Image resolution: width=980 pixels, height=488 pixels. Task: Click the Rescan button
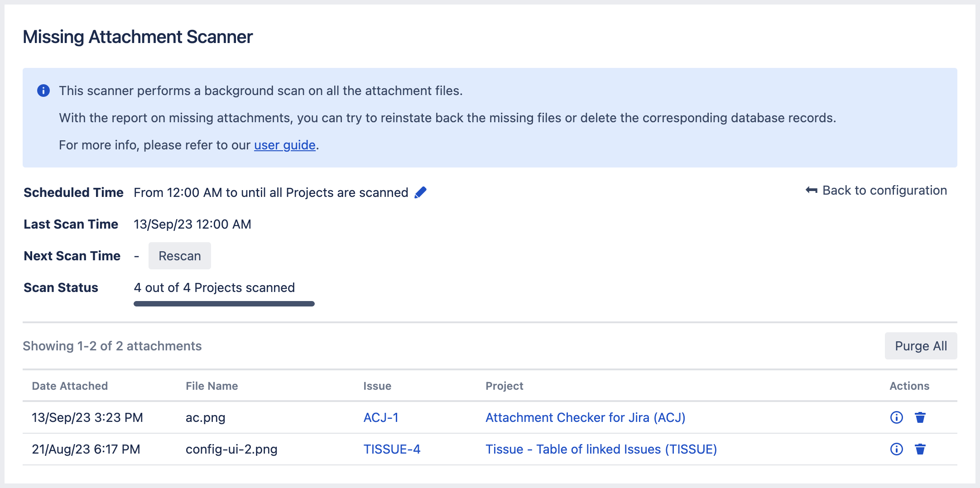(x=179, y=256)
